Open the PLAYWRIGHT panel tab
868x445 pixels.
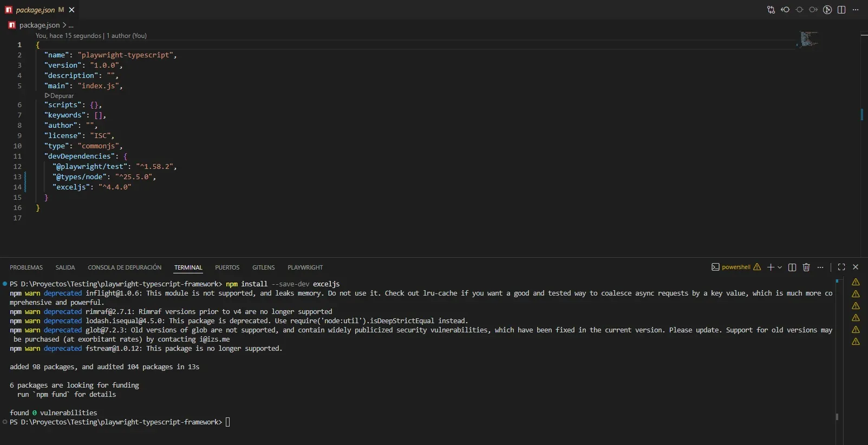(x=305, y=267)
